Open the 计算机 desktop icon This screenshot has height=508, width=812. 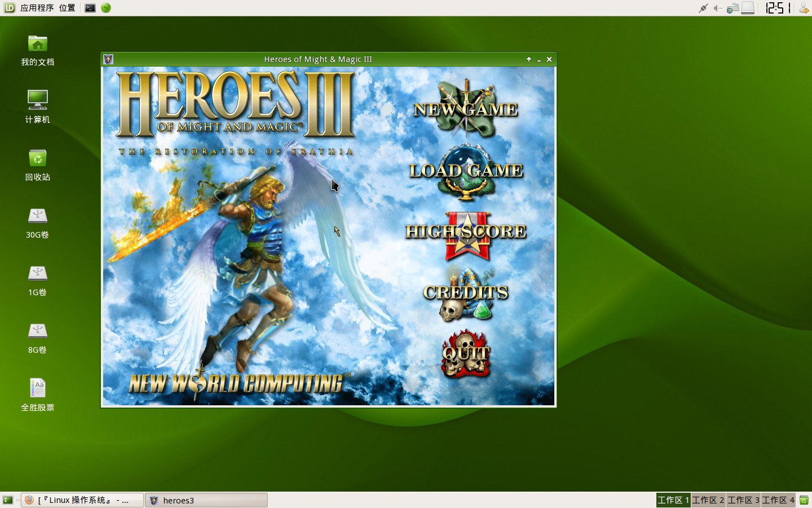coord(38,107)
